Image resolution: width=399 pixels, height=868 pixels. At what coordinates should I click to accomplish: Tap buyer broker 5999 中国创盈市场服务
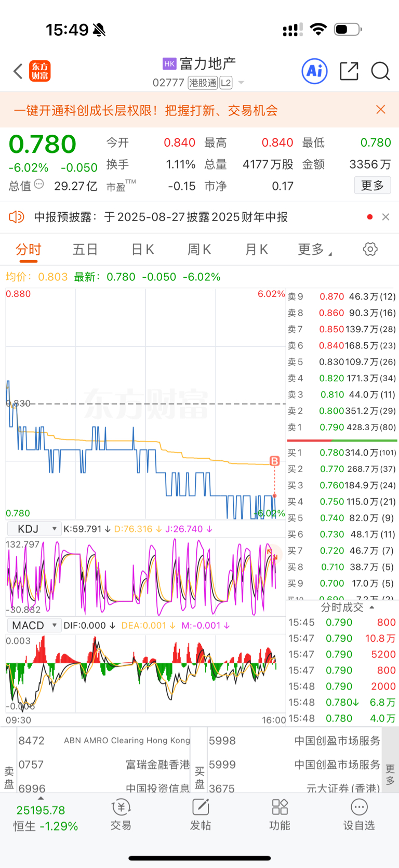tap(295, 765)
